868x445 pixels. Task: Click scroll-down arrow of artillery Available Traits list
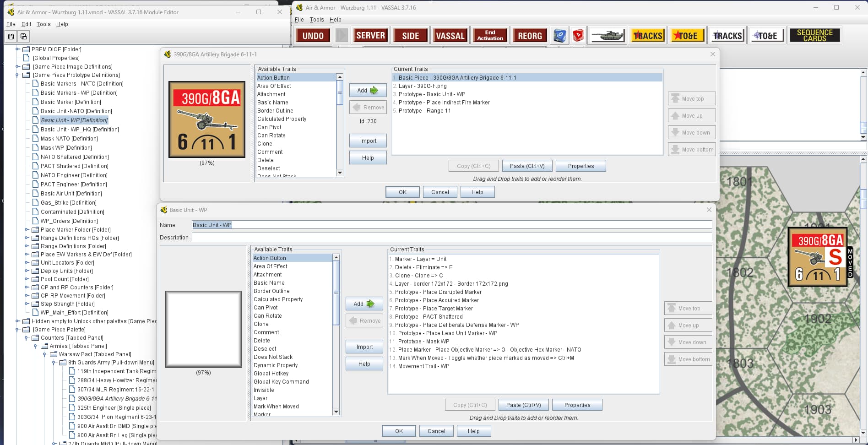[x=340, y=173]
